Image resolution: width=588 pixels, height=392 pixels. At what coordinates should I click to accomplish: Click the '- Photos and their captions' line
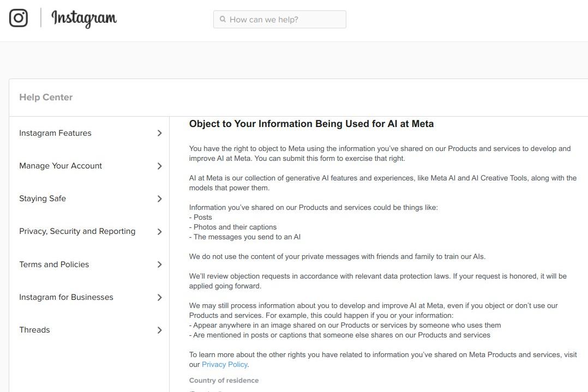pyautogui.click(x=233, y=227)
